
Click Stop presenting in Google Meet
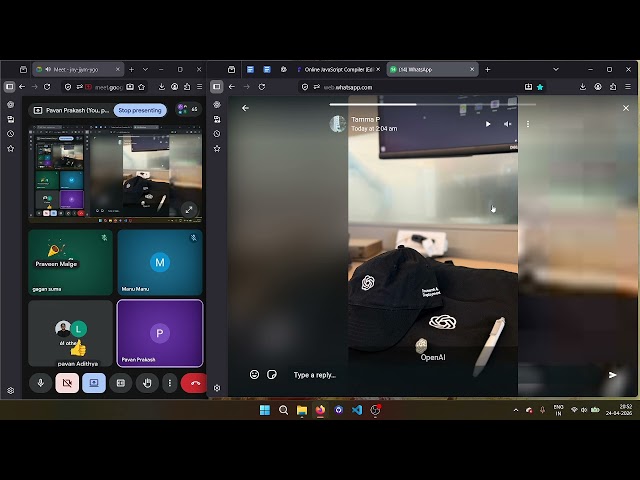pos(140,110)
